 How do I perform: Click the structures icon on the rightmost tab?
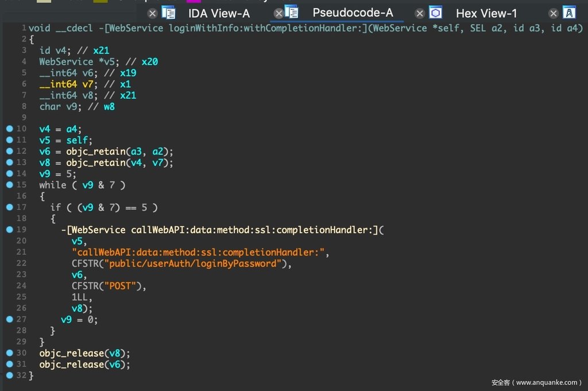click(569, 13)
